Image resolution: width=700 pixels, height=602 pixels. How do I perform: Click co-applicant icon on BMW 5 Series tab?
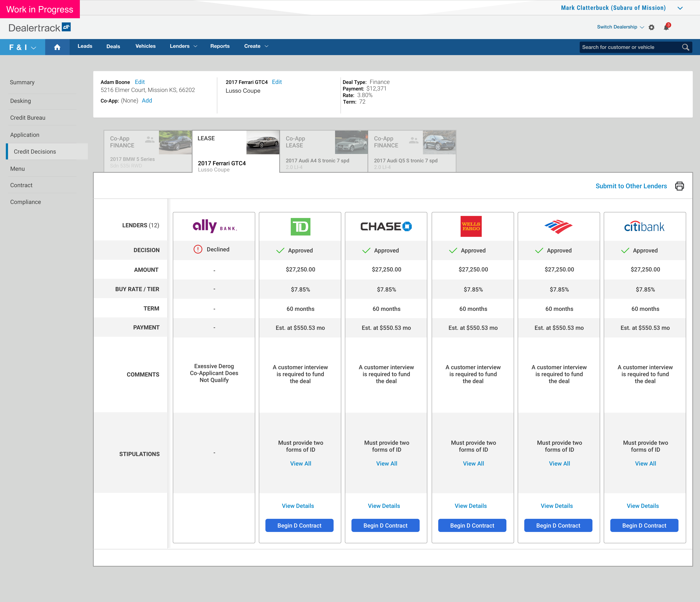pyautogui.click(x=150, y=139)
